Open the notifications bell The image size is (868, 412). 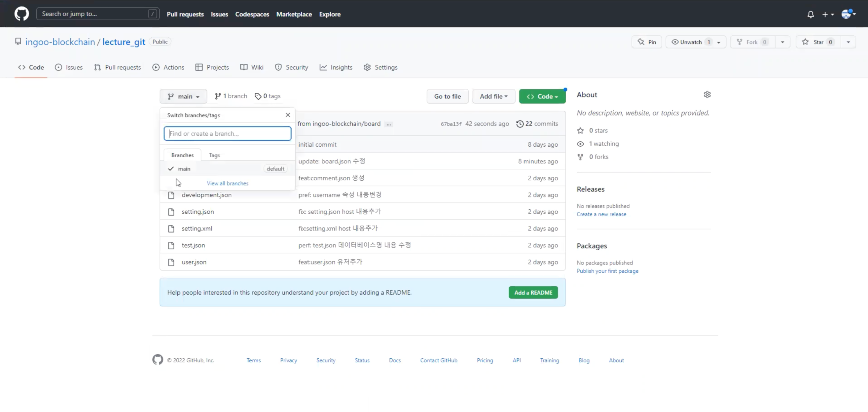(810, 14)
